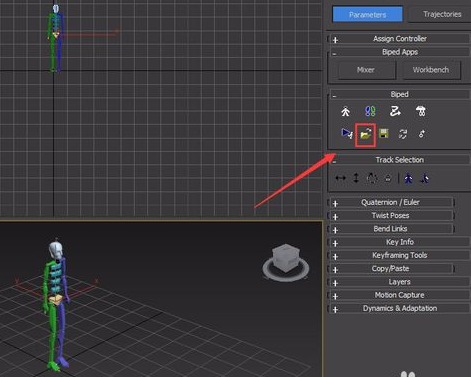471x377 pixels.
Task: Switch to the Trajectories tab
Action: pos(442,14)
